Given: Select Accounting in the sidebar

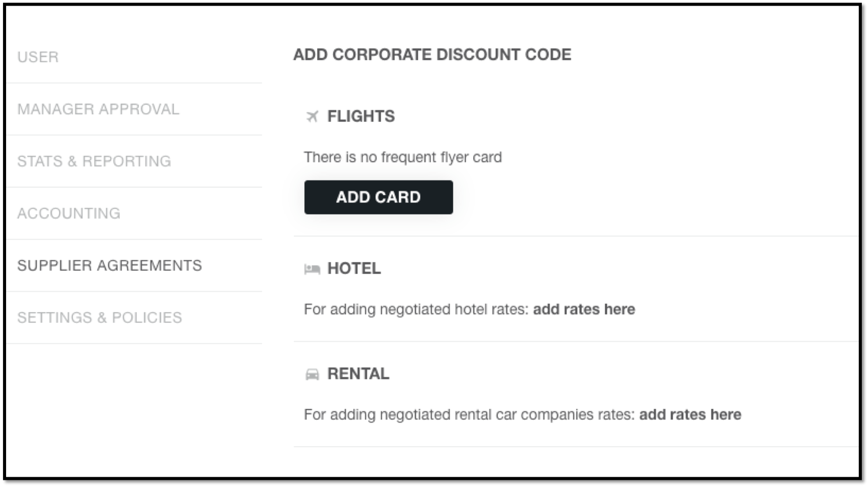Looking at the screenshot, I should [69, 213].
